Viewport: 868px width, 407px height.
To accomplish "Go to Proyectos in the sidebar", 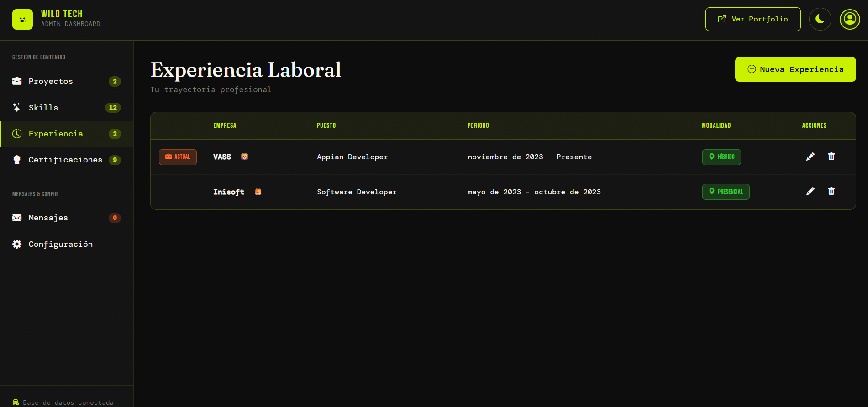I will click(67, 81).
